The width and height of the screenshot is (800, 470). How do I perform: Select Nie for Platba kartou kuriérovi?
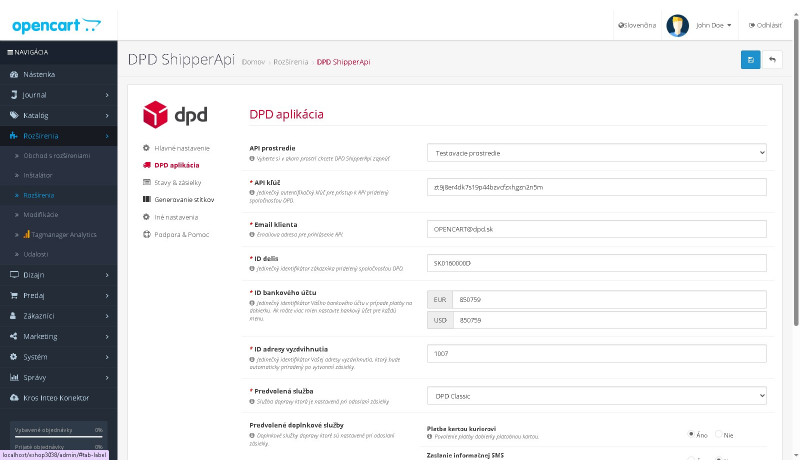718,434
